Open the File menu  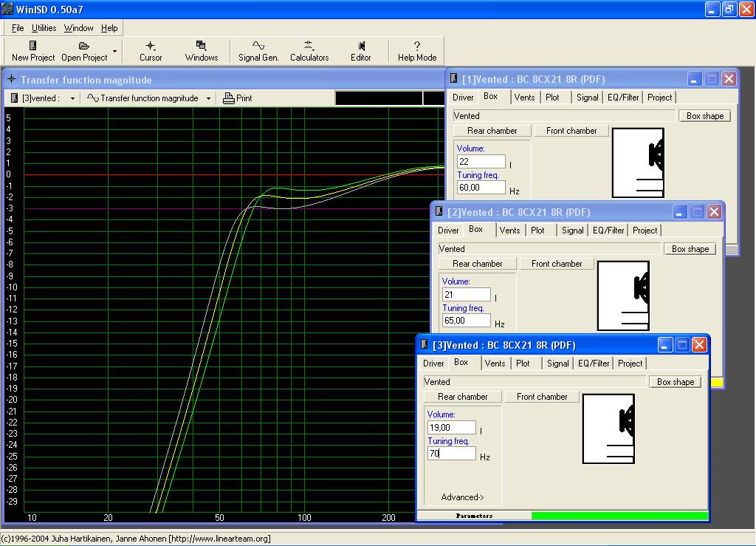(18, 28)
